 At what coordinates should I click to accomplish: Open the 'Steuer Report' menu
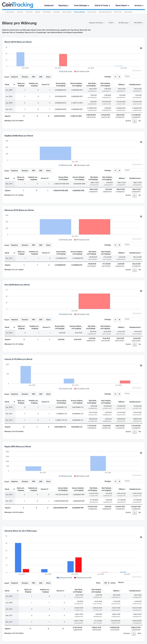point(122,5)
